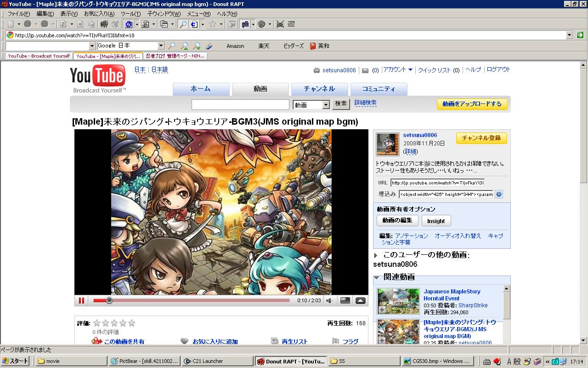Click the green Go arrow beside address bar
Viewport: 588px width, 368px height.
pos(580,35)
